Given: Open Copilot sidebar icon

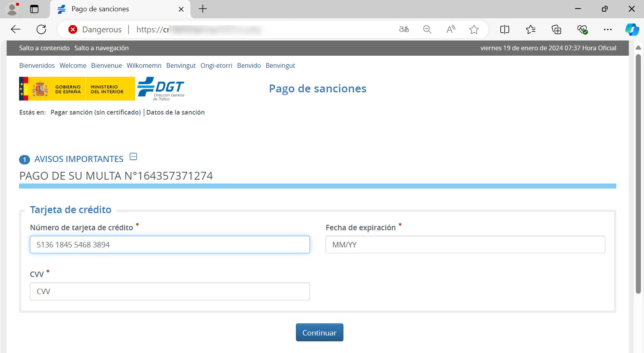Looking at the screenshot, I should click(x=632, y=30).
